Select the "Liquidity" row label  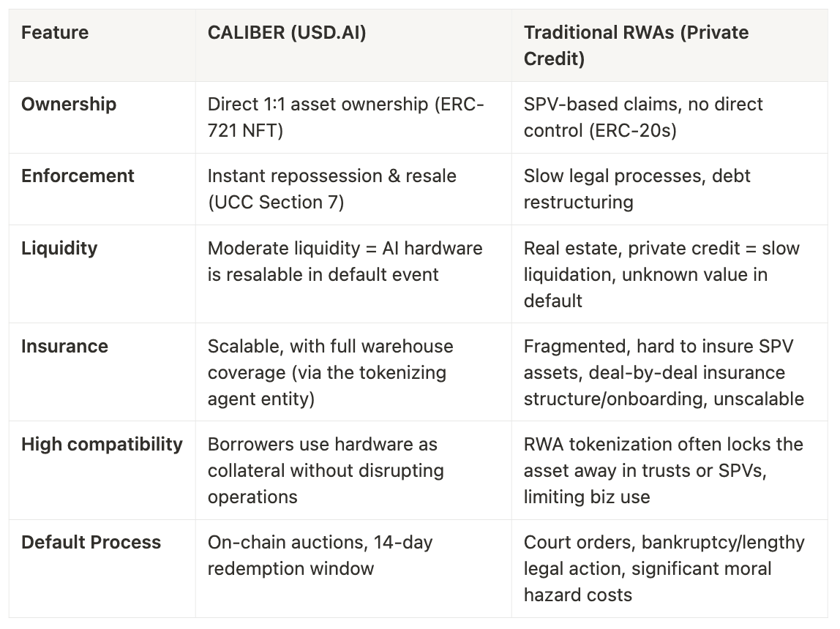59,248
